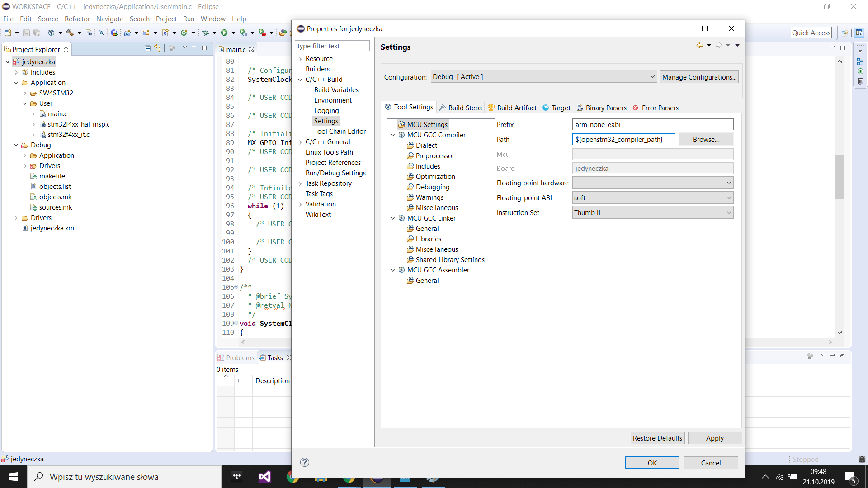Click the green Run play toolbar icon
The image size is (868, 488).
(224, 33)
